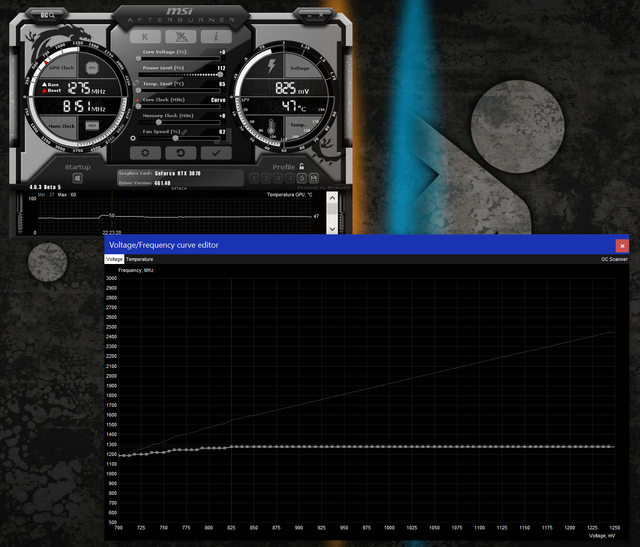Screen dimensions: 640x547
Task: Click the GeForce RTX 3070 graphics card text
Action: (x=178, y=173)
